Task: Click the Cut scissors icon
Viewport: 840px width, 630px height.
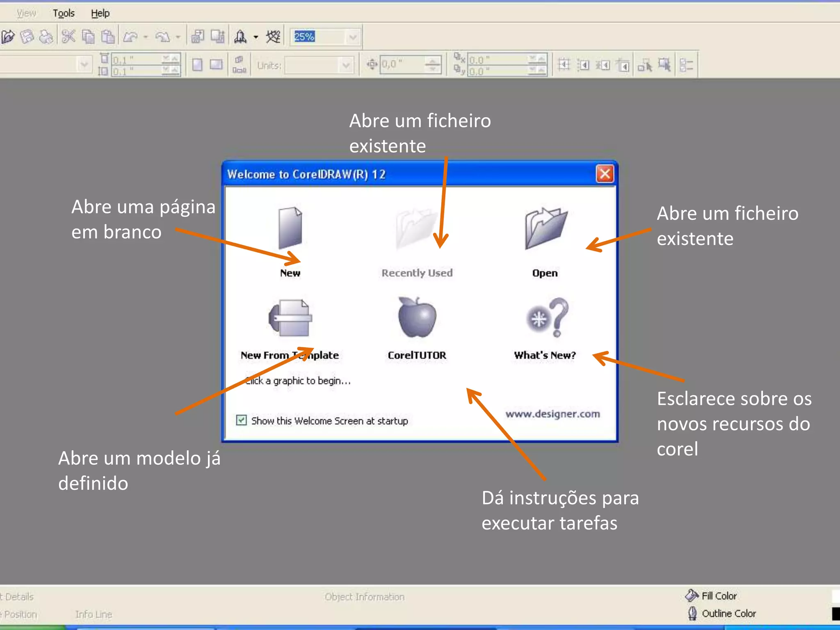Action: (68, 37)
